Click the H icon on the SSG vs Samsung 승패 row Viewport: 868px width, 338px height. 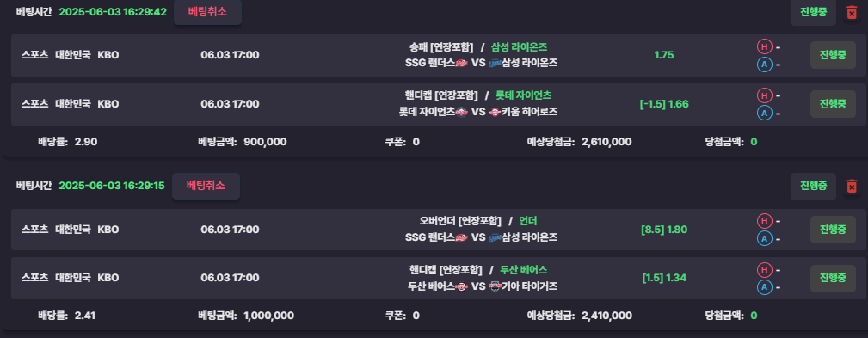click(x=764, y=47)
